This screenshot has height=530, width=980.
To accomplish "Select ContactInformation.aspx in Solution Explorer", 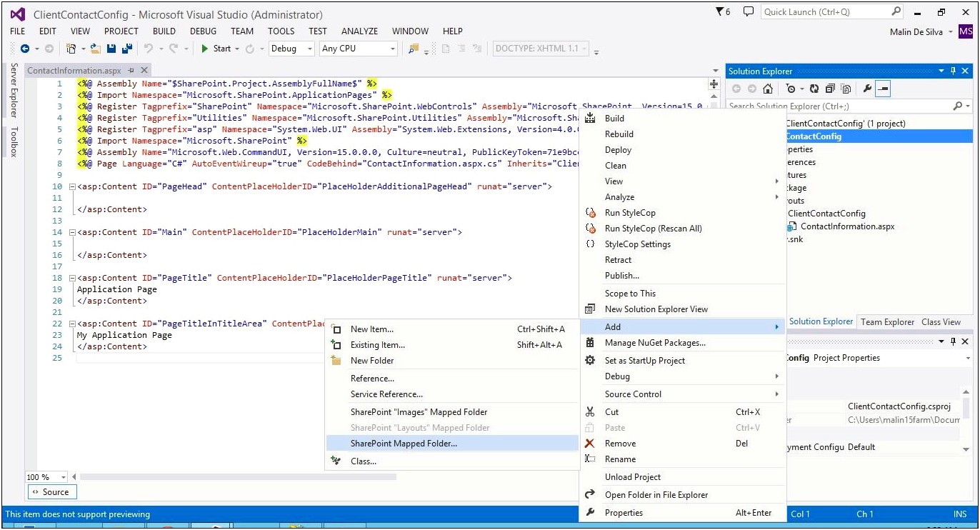I will click(847, 226).
